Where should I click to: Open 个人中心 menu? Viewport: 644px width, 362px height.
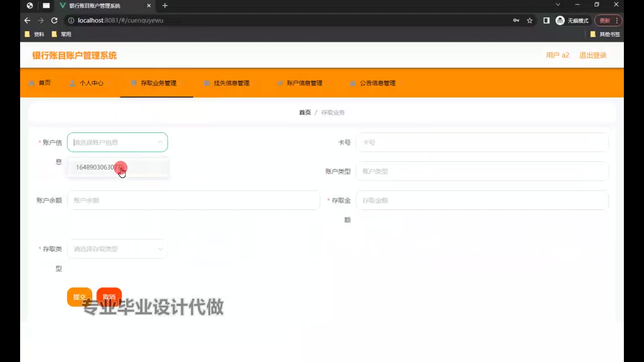pos(91,83)
